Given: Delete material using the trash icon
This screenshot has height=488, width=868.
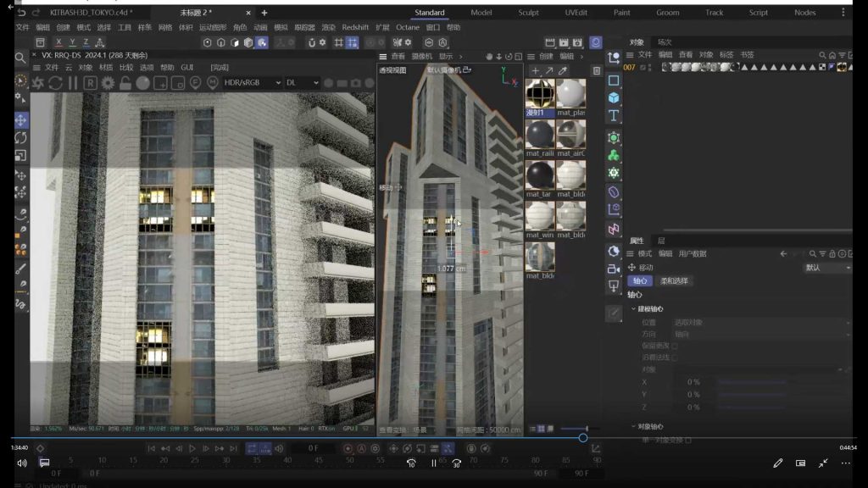Looking at the screenshot, I should [x=597, y=70].
